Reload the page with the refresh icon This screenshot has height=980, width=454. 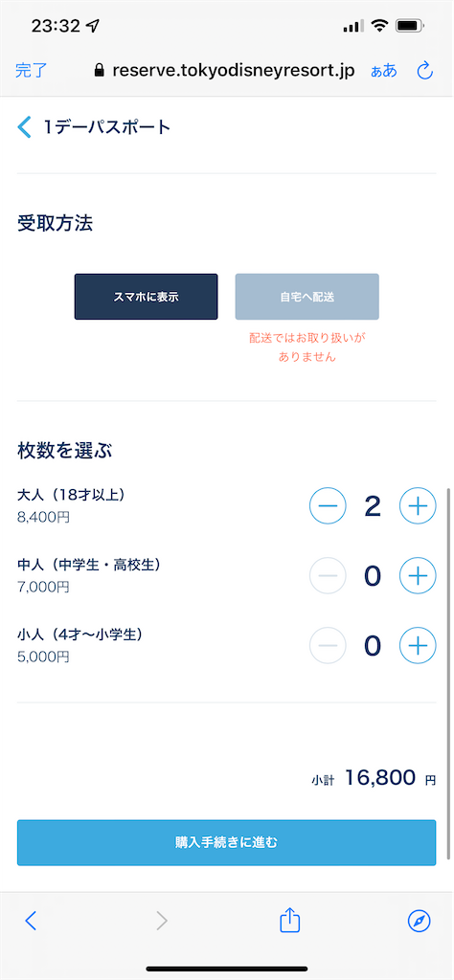[425, 71]
